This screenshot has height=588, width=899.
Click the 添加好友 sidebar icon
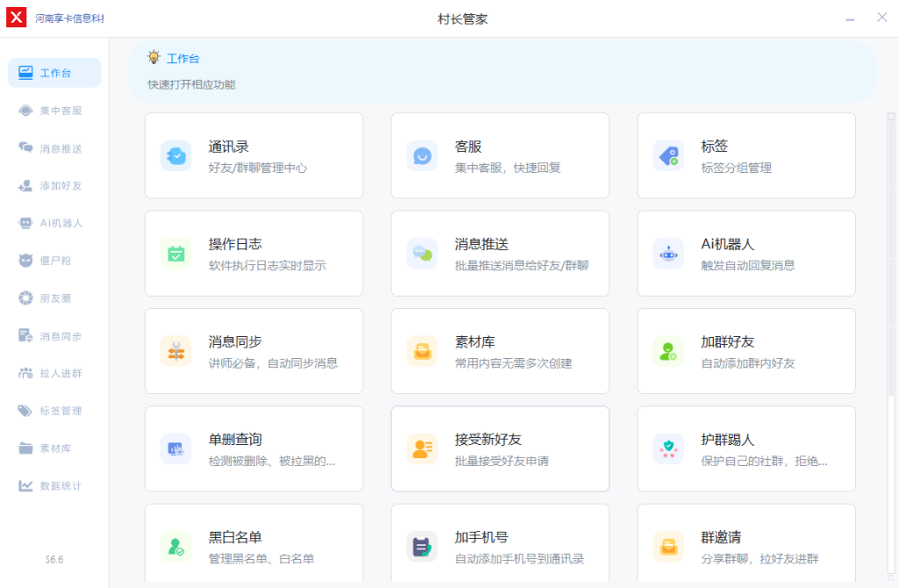(x=25, y=186)
